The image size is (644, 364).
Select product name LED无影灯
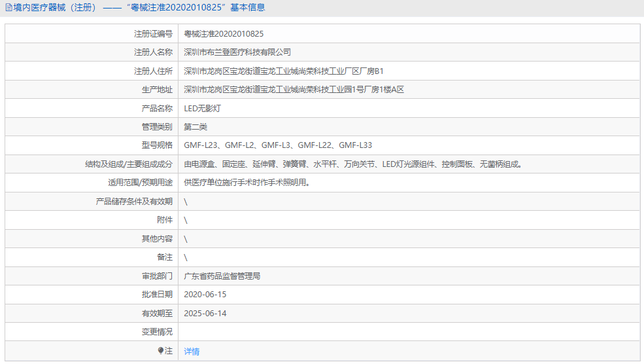pyautogui.click(x=203, y=109)
